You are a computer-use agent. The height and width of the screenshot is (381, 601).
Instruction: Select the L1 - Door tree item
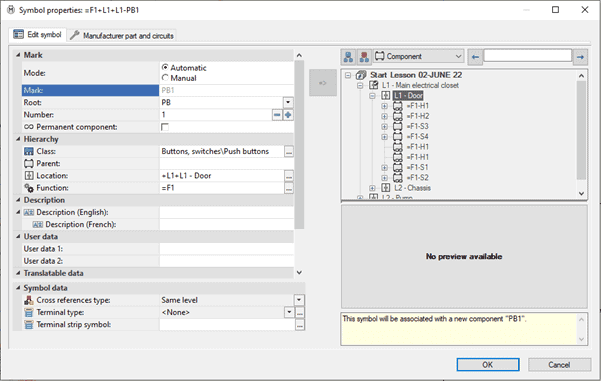tap(408, 95)
